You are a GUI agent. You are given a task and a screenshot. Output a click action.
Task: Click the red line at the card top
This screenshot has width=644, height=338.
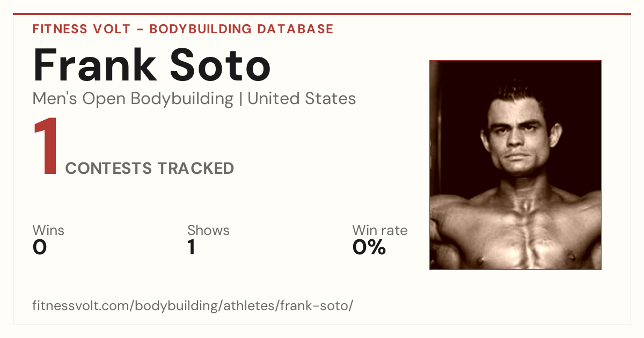(x=322, y=14)
